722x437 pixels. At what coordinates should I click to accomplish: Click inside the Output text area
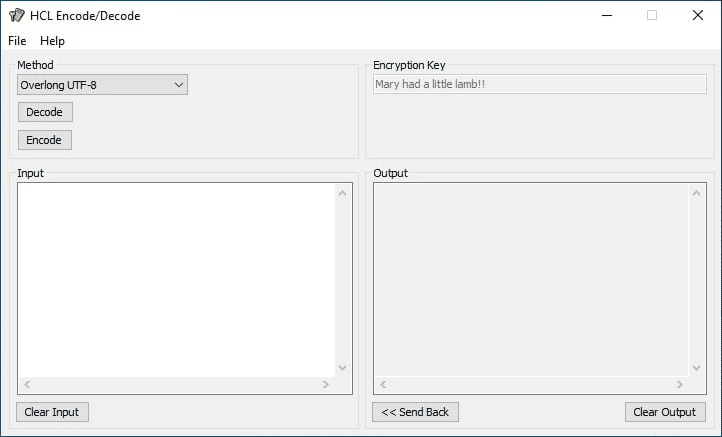click(x=531, y=280)
